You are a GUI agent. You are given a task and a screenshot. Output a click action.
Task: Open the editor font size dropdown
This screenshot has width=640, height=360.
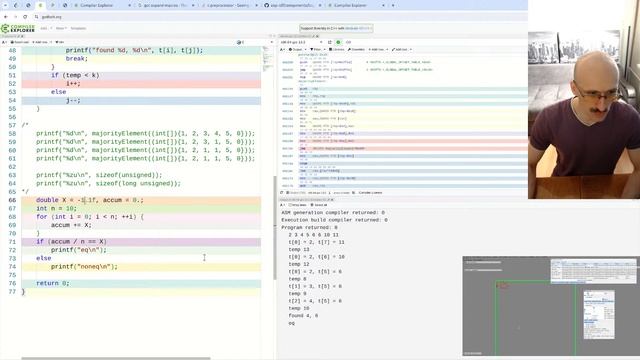tap(4, 42)
